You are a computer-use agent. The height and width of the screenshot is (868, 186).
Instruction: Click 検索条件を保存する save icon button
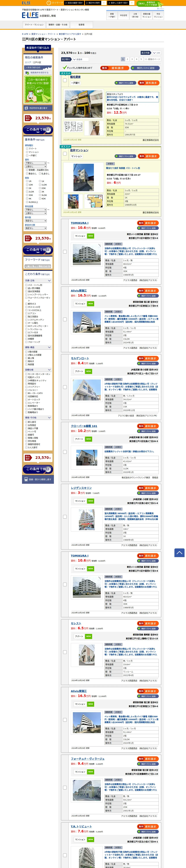pos(38,72)
